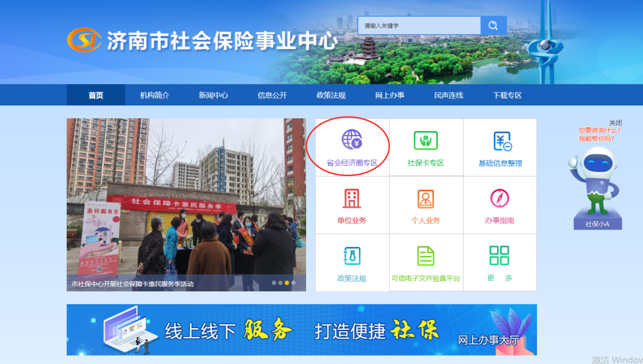Image resolution: width=643 pixels, height=364 pixels.
Task: Close the assistant via 关闭
Action: pyautogui.click(x=615, y=123)
